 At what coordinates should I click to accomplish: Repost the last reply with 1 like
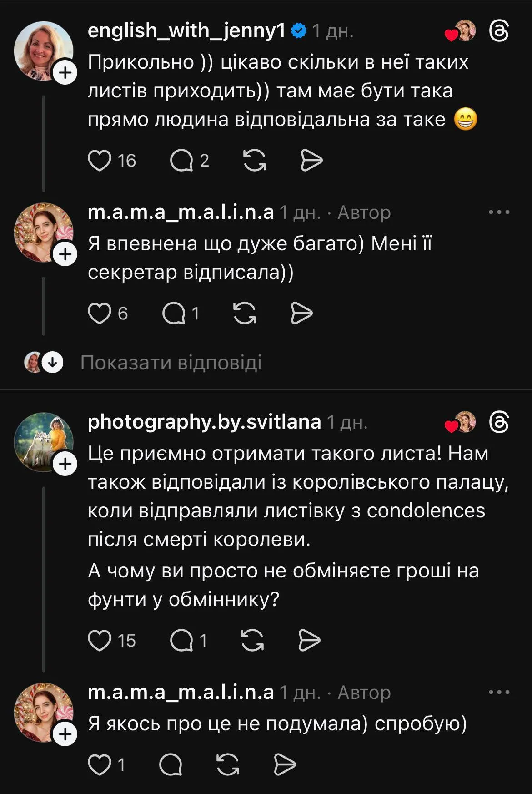(x=228, y=764)
